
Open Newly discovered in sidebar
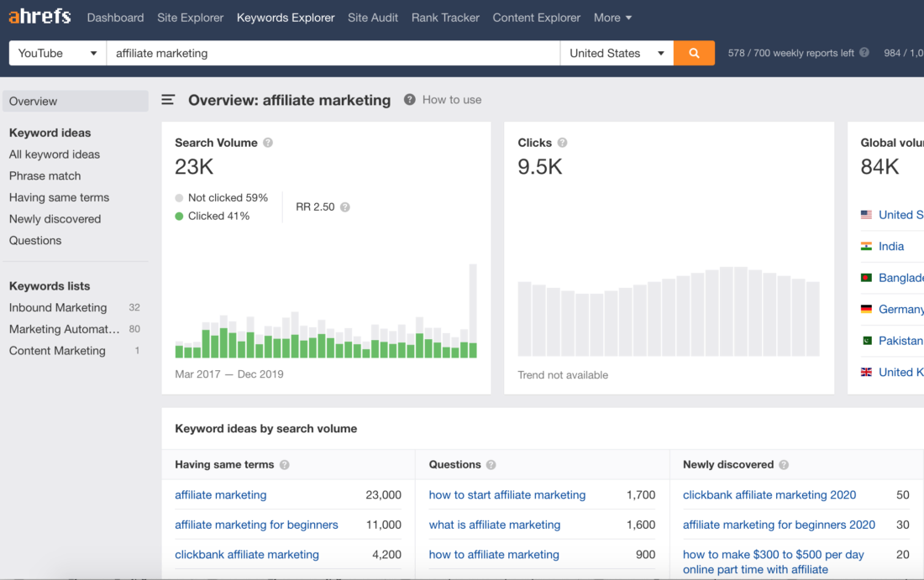(x=55, y=219)
